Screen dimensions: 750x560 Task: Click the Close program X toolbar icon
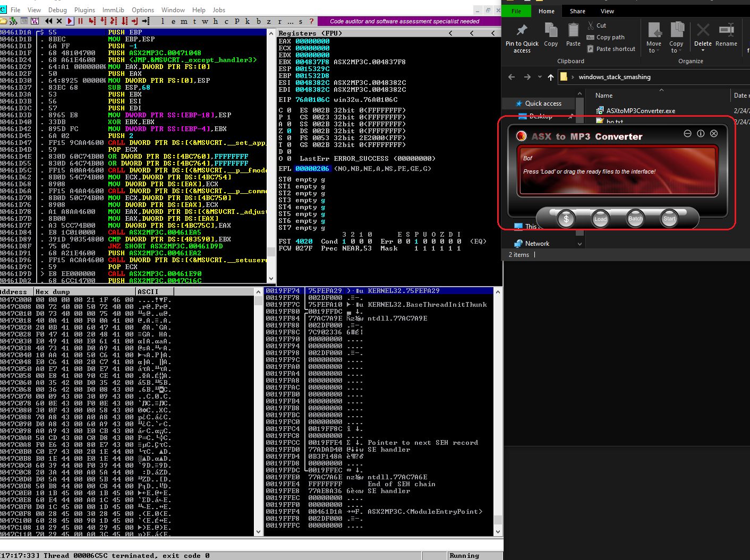tap(59, 21)
